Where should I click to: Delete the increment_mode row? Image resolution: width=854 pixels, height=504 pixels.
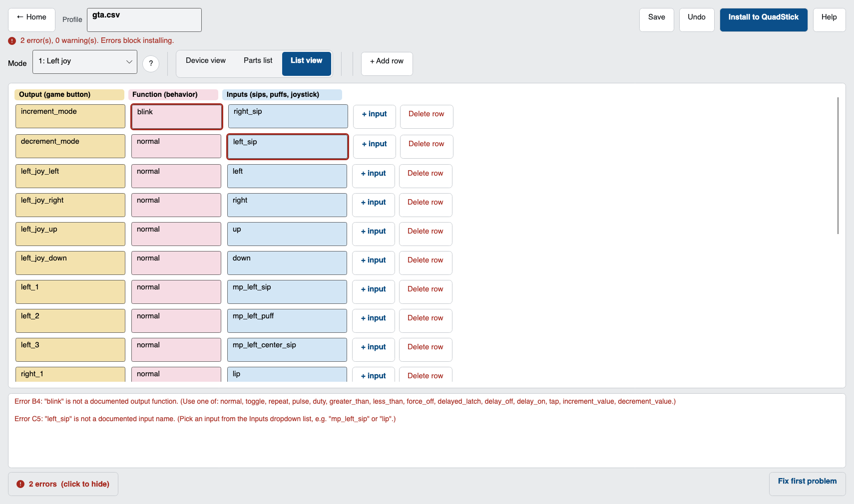tap(427, 117)
